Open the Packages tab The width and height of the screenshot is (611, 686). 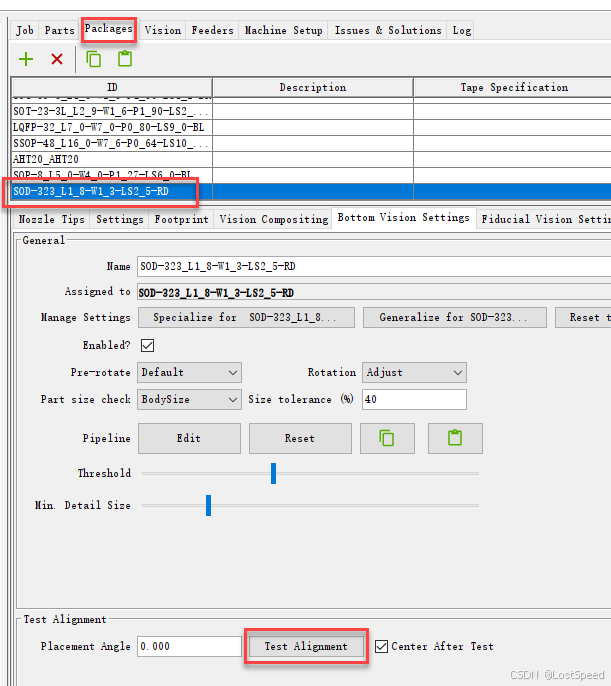tap(108, 29)
